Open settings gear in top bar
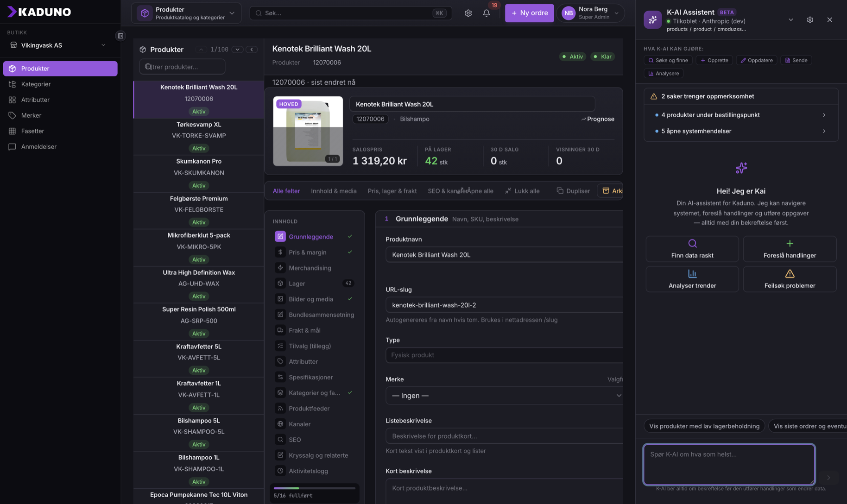Image resolution: width=847 pixels, height=504 pixels. pyautogui.click(x=468, y=13)
